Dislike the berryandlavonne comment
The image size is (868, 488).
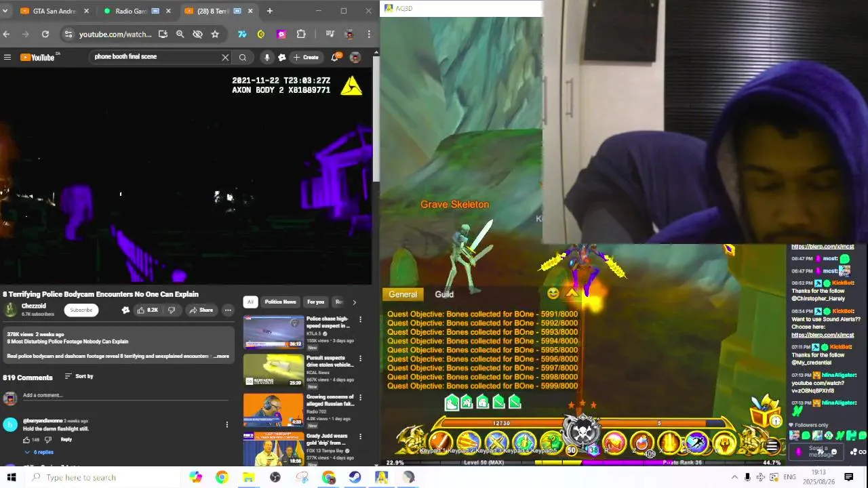pyautogui.click(x=47, y=439)
